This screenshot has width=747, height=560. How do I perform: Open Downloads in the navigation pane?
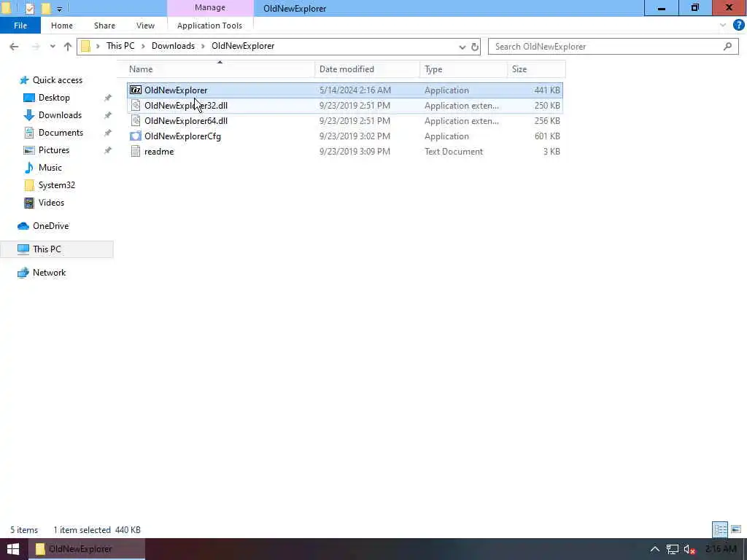[x=60, y=115]
